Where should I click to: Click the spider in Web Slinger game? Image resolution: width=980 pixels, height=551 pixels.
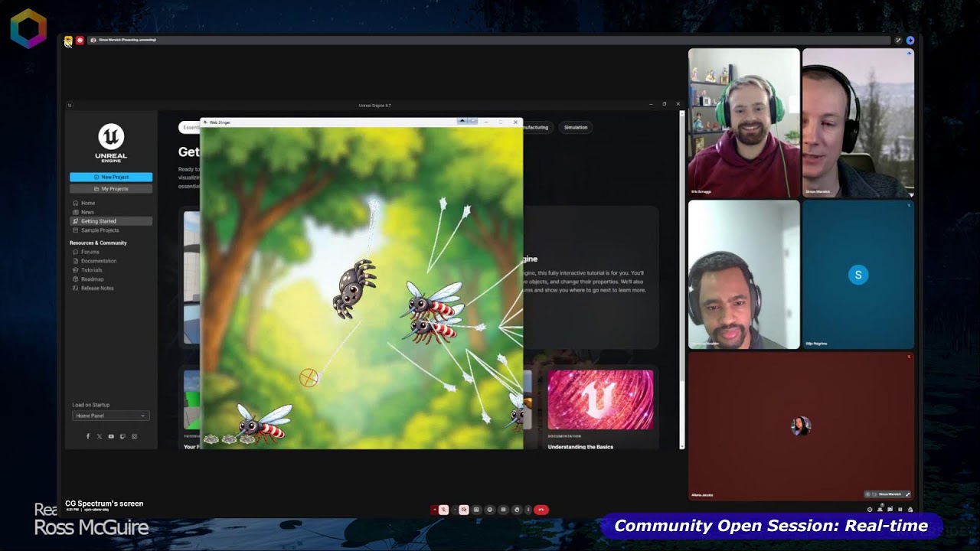tap(354, 288)
